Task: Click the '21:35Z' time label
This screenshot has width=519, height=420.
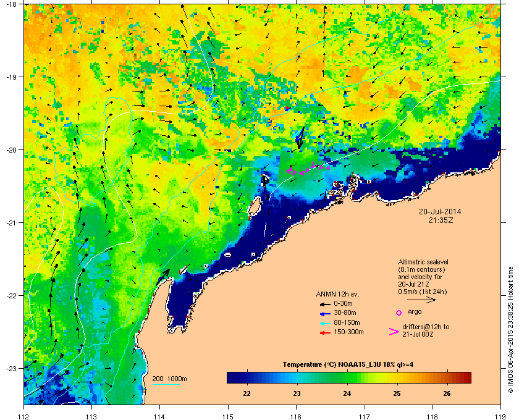Action: (x=441, y=220)
